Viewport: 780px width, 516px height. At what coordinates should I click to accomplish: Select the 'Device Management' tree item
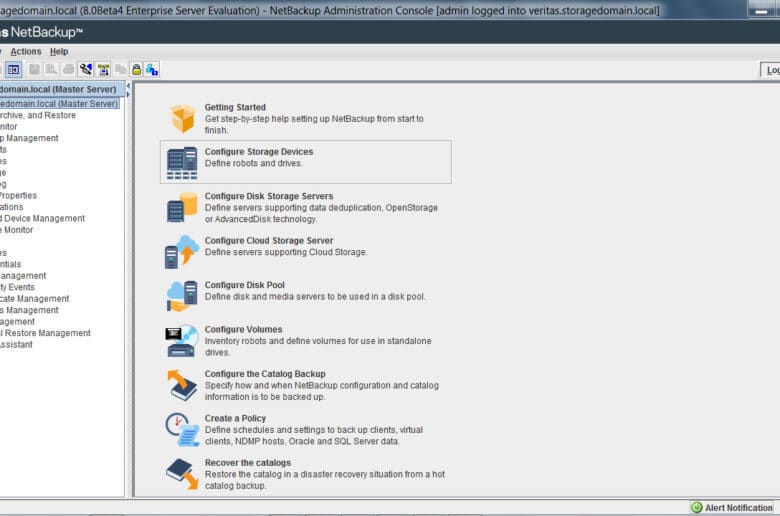pos(43,218)
